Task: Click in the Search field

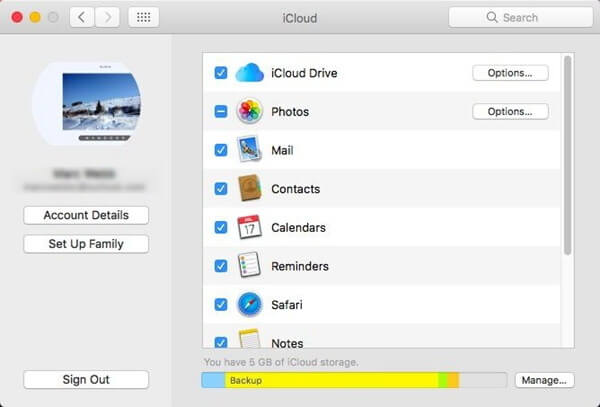Action: [x=518, y=17]
